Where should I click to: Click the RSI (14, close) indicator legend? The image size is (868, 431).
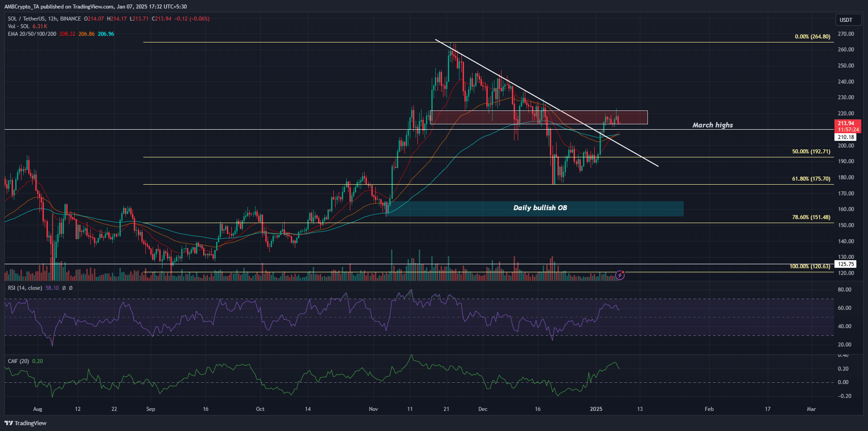pyautogui.click(x=25, y=288)
